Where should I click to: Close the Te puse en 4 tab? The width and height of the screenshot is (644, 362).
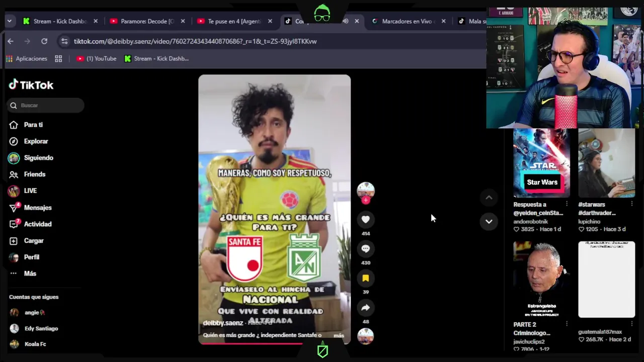(x=270, y=21)
